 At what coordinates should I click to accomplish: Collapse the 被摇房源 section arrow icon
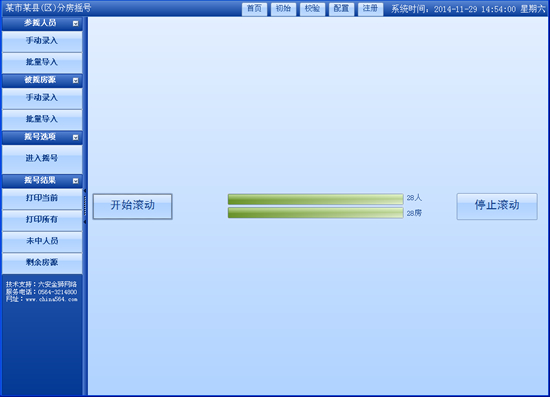(x=75, y=81)
